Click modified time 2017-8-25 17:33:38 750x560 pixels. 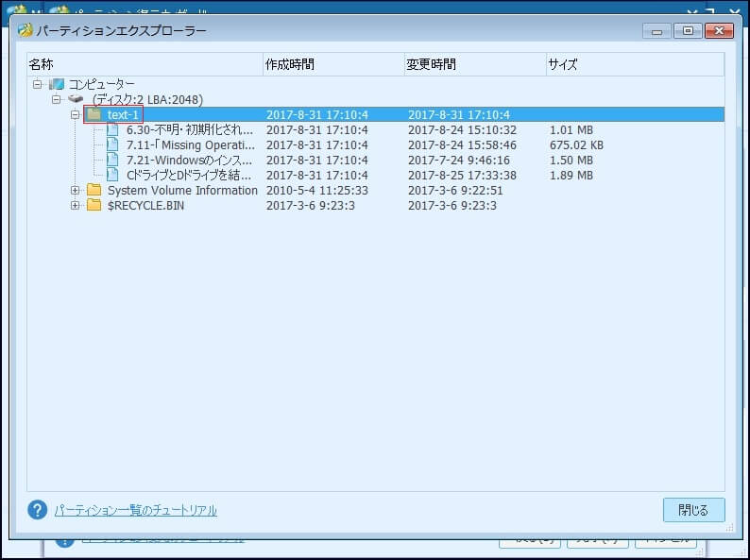click(x=462, y=175)
